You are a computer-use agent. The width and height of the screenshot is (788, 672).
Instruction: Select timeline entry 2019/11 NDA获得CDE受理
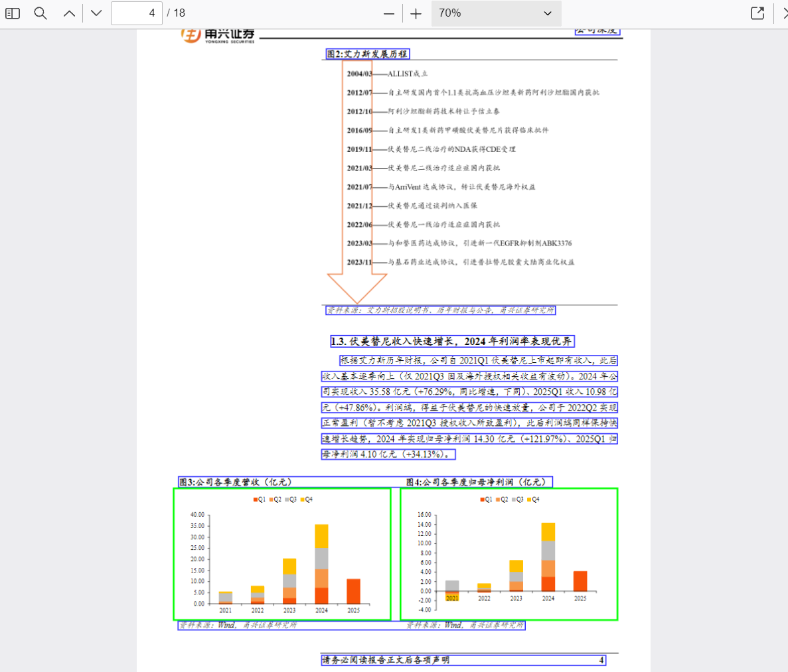pyautogui.click(x=432, y=149)
